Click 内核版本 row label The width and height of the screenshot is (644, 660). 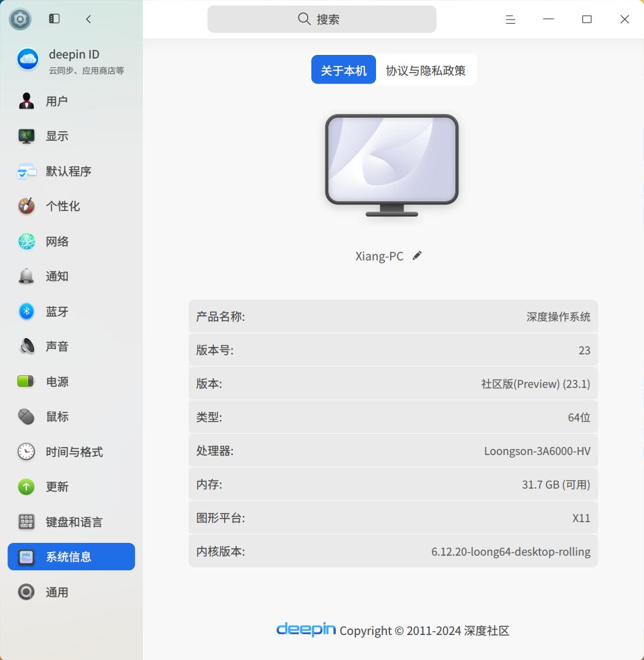pos(220,552)
